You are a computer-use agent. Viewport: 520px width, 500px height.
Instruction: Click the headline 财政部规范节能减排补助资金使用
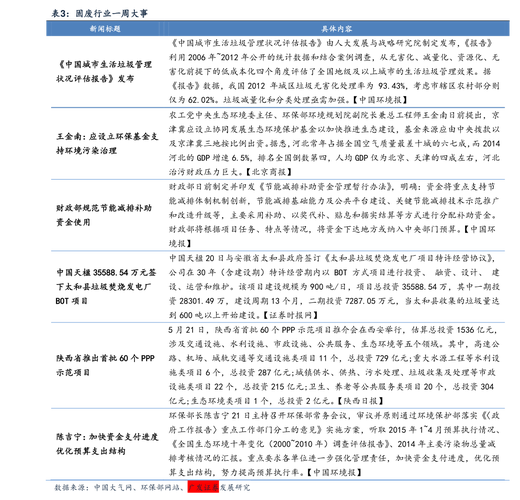(104, 215)
